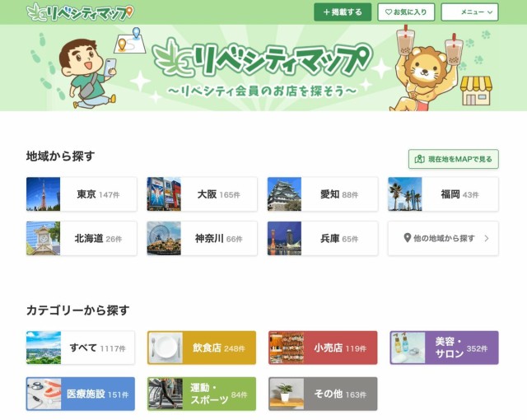Show すべて 1117件 category
The height and width of the screenshot is (420, 527).
click(81, 348)
